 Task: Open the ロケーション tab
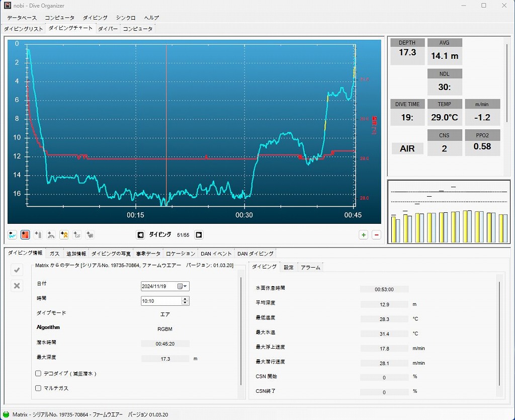181,254
